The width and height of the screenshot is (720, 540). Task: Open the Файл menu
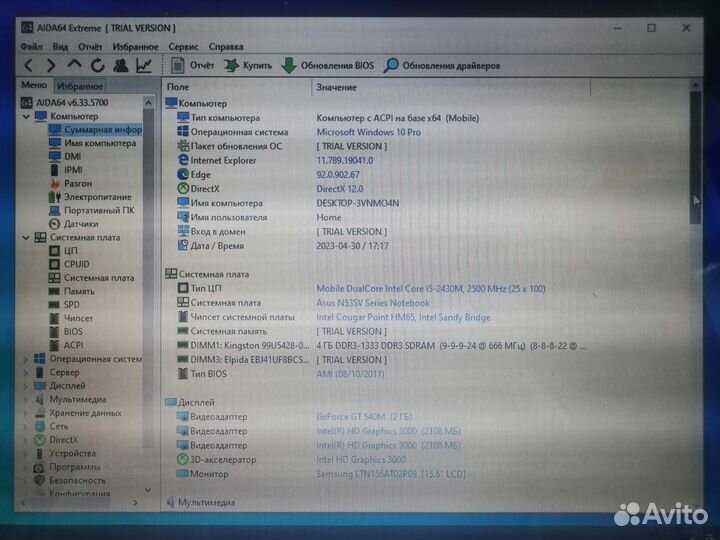pyautogui.click(x=31, y=47)
